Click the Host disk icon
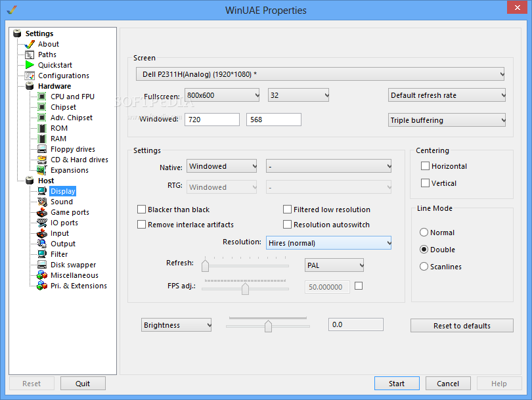This screenshot has height=400, width=532. [x=30, y=181]
